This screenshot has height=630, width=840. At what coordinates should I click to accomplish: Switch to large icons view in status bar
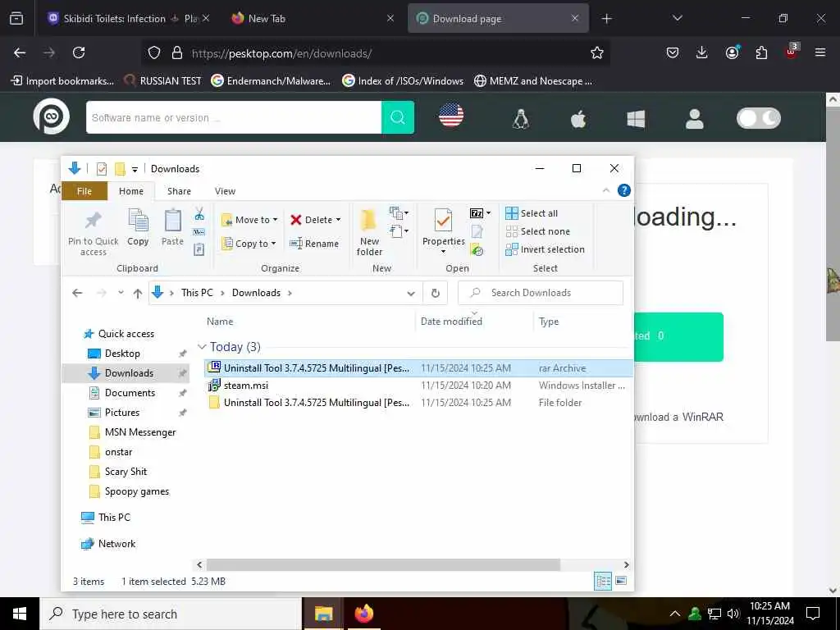pos(621,581)
